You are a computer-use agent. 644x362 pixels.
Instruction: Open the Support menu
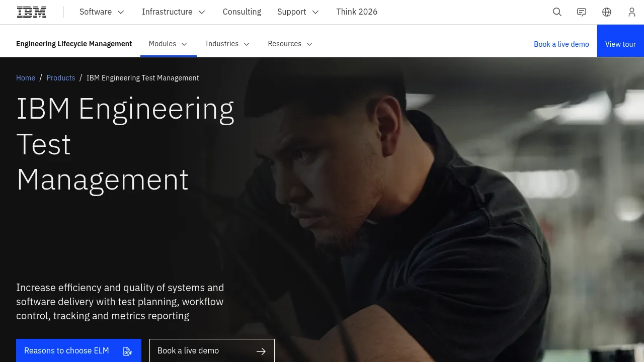(298, 12)
